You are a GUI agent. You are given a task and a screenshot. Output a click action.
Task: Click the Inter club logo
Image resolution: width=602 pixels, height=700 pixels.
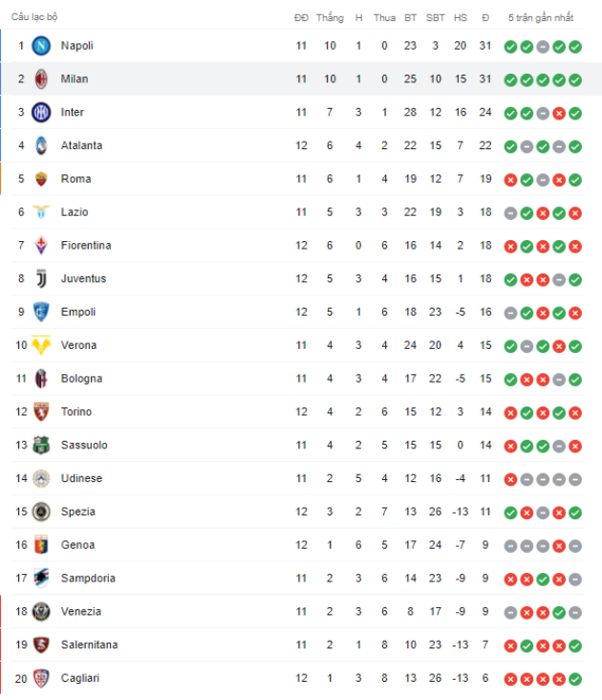[41, 113]
